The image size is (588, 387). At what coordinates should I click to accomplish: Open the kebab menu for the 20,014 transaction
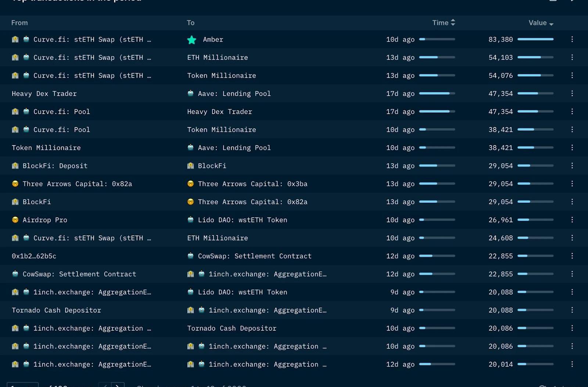pos(572,364)
